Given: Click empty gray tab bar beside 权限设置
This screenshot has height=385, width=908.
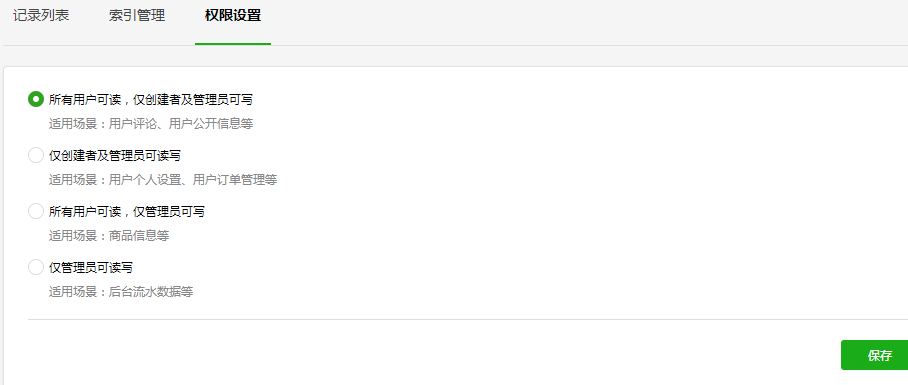Looking at the screenshot, I should (579, 22).
